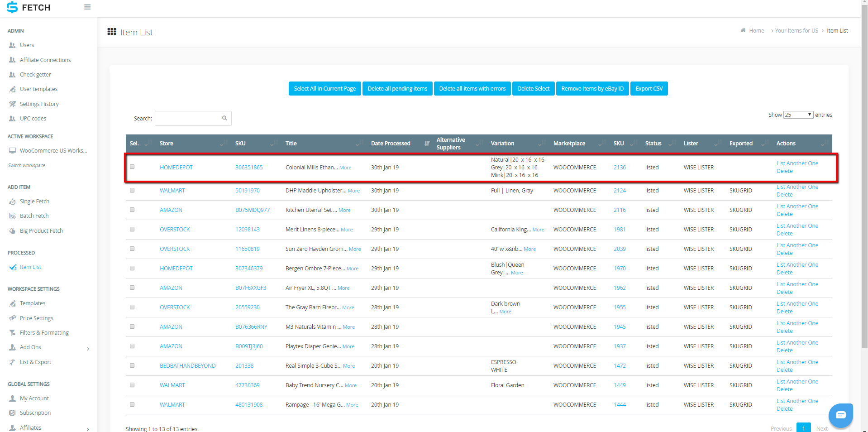The image size is (868, 432).
Task: Toggle the hamburger sidebar menu icon
Action: pos(87,7)
